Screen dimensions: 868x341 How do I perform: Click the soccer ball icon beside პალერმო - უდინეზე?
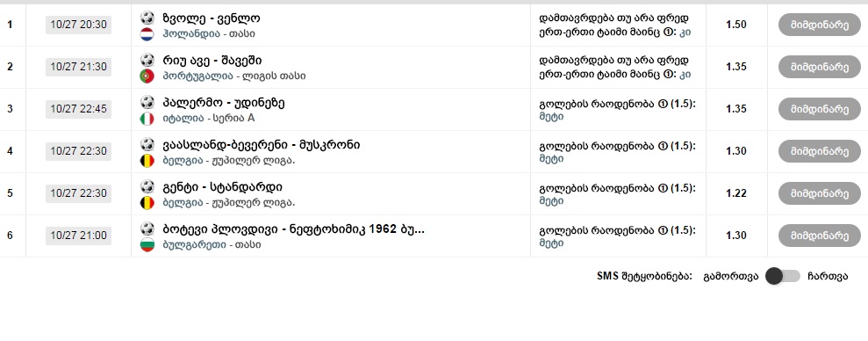[x=147, y=102]
